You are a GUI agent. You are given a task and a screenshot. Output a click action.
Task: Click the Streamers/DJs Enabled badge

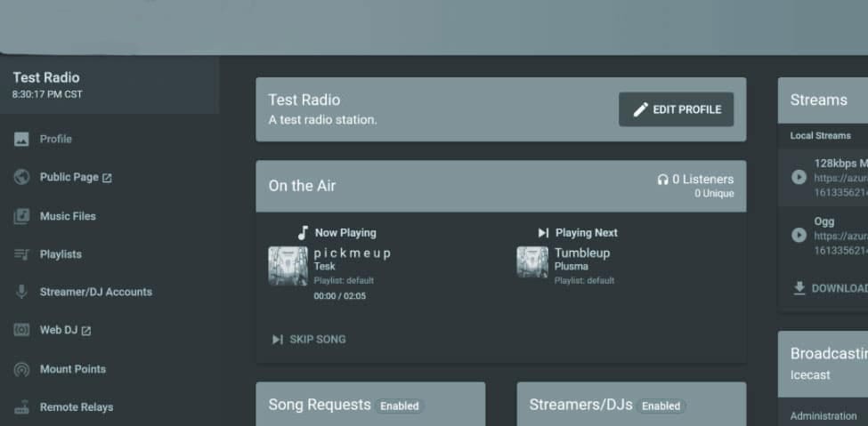(x=661, y=406)
